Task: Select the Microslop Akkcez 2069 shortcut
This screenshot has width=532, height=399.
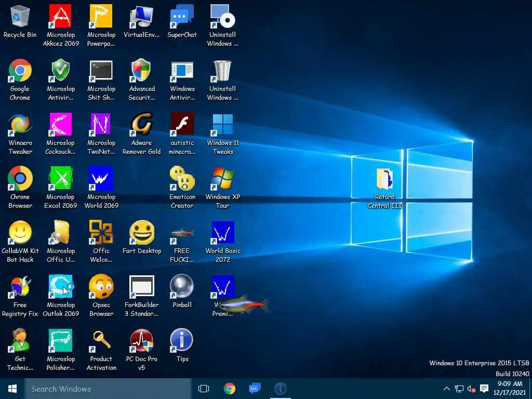Action: (60, 16)
